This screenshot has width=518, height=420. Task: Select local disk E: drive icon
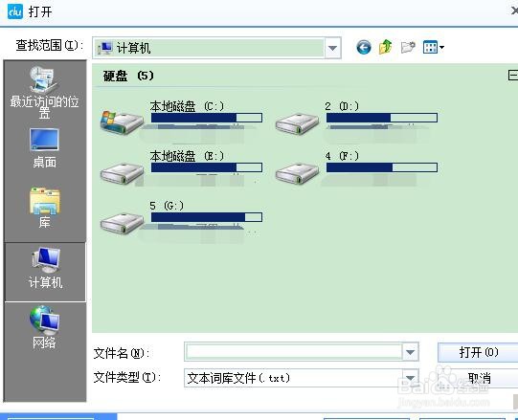[122, 173]
